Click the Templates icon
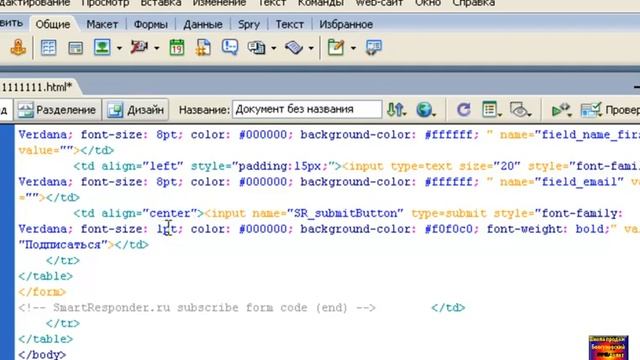The width and height of the screenshot is (640, 360). [x=336, y=47]
